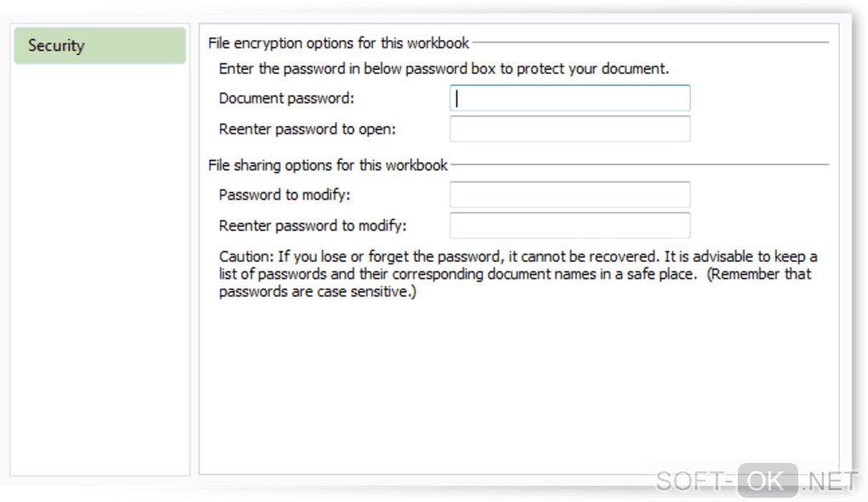Click the "Caution: If you lose" warning line

517,257
